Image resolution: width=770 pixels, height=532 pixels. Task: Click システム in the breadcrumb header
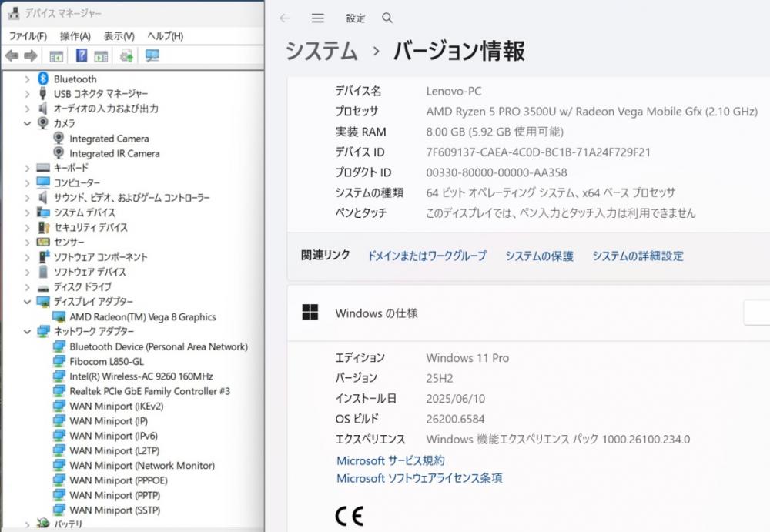[321, 51]
